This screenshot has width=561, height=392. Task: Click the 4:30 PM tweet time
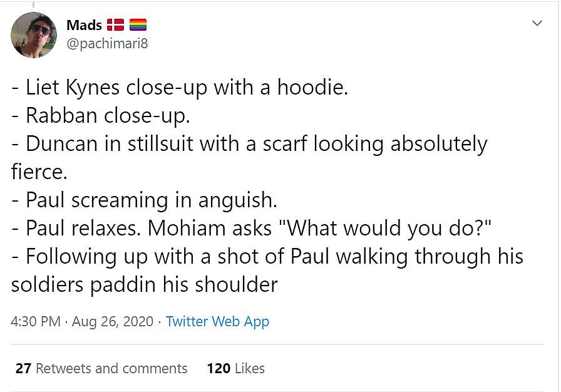(x=36, y=321)
